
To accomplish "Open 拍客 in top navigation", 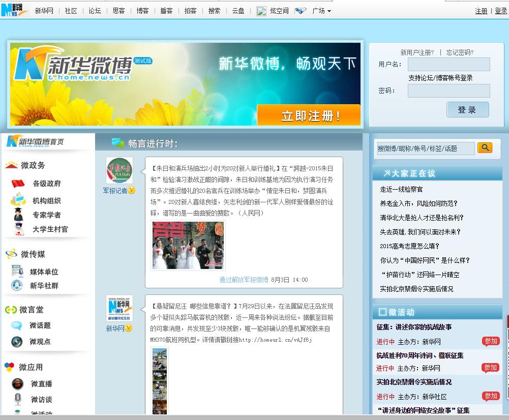I will coord(190,11).
